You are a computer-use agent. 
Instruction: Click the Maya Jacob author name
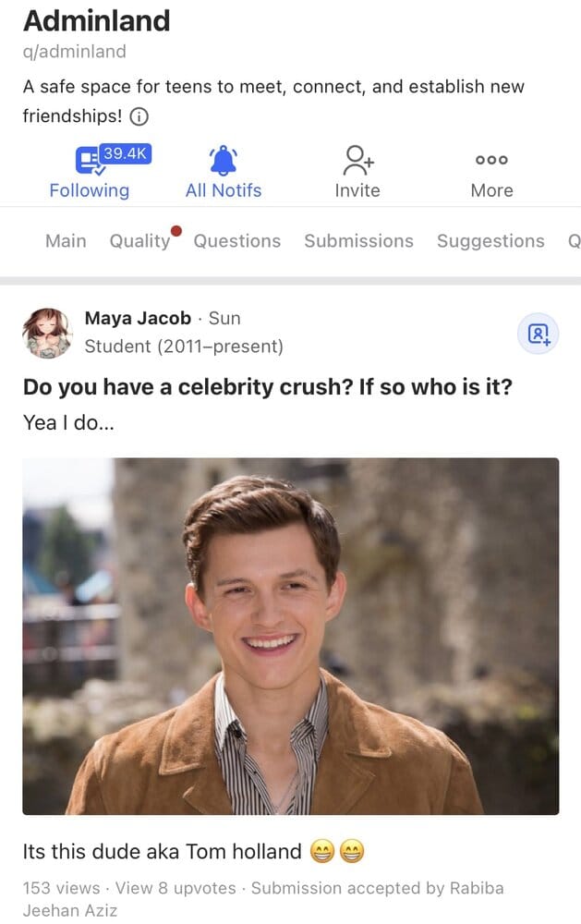pyautogui.click(x=138, y=318)
